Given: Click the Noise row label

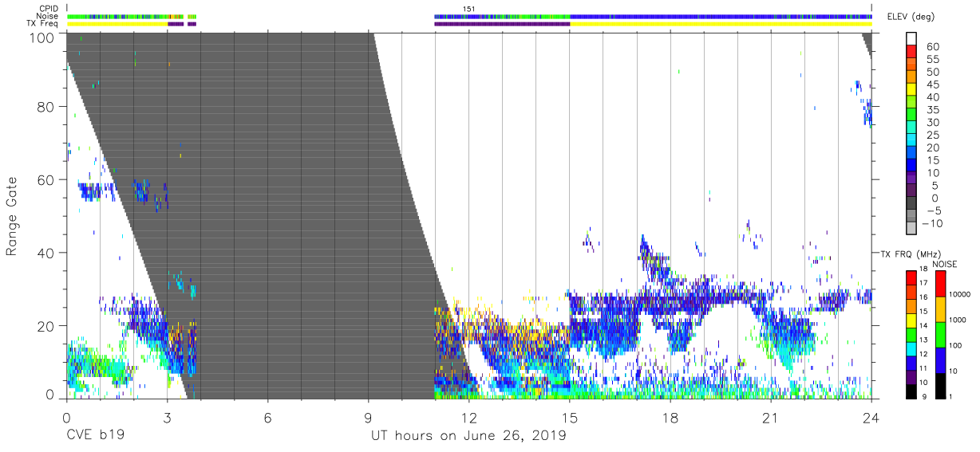Looking at the screenshot, I should coord(49,16).
